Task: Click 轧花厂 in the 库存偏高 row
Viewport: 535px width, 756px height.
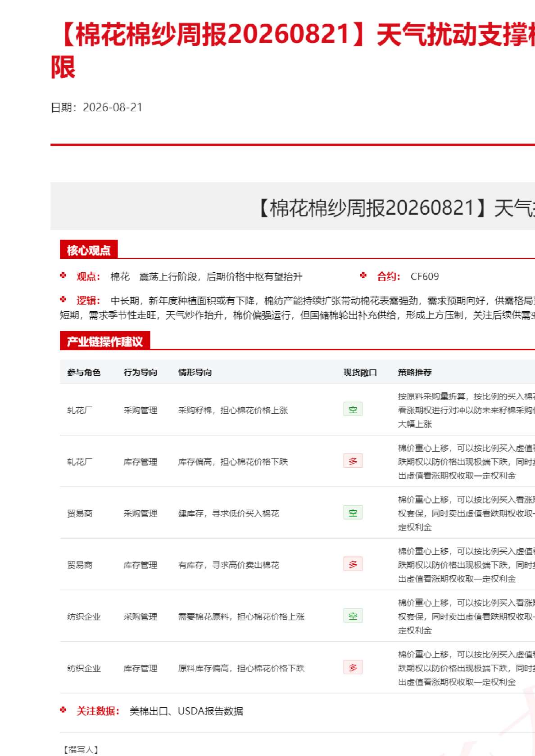Action: point(80,462)
